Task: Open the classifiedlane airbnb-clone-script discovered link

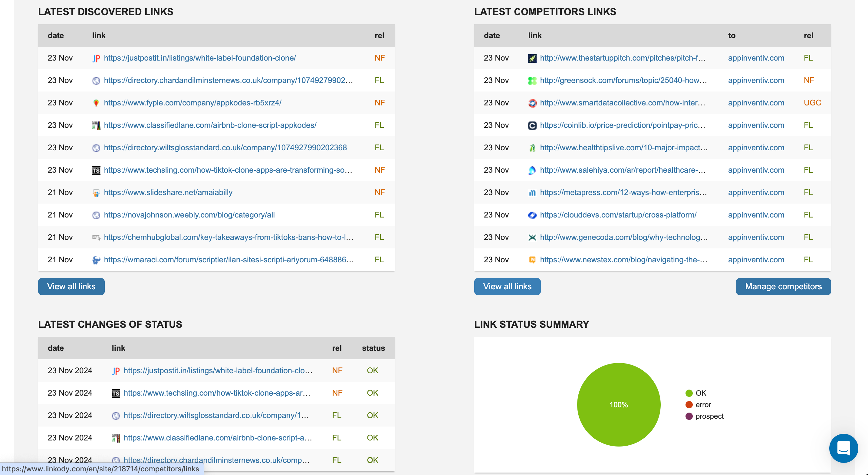Action: pyautogui.click(x=210, y=125)
